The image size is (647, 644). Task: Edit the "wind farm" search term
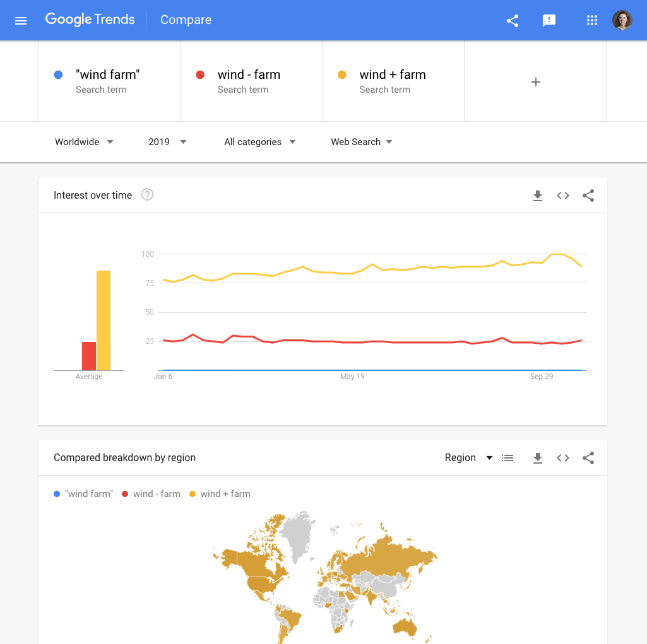tap(110, 81)
